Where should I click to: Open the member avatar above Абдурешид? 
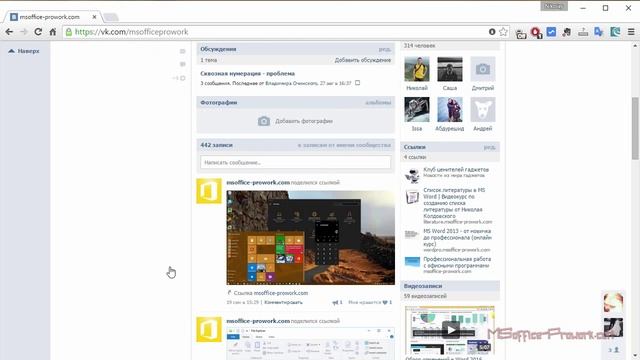450,109
